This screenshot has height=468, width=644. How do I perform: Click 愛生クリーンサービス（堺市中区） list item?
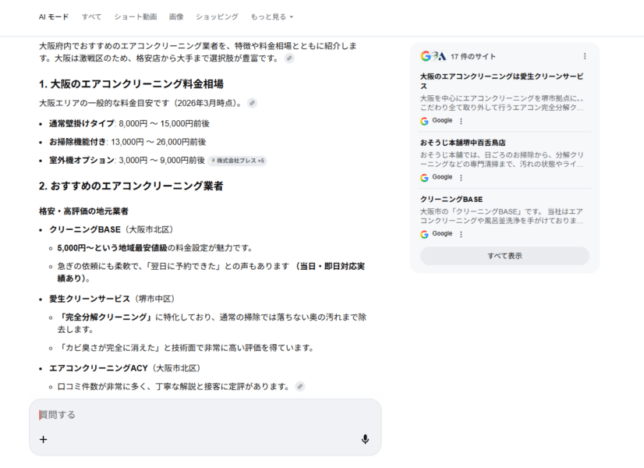112,299
